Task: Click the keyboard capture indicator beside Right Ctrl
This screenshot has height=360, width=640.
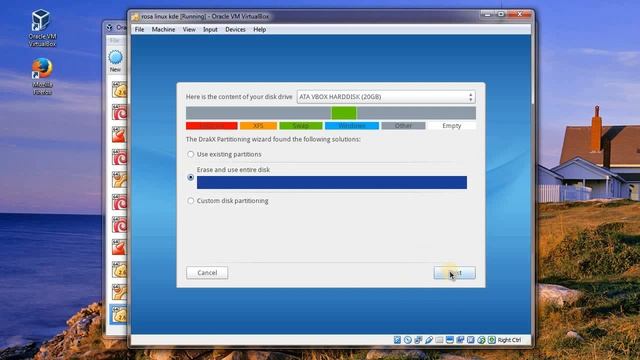Action: point(491,340)
